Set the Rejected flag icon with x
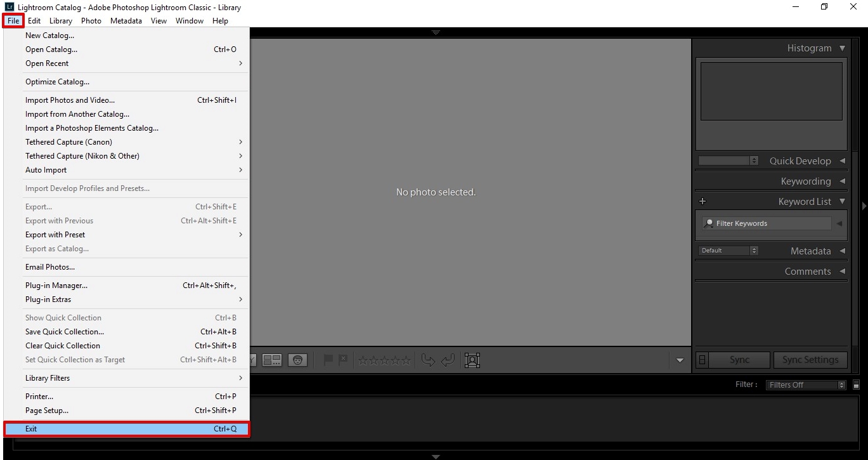Viewport: 868px width, 460px height. [x=343, y=360]
